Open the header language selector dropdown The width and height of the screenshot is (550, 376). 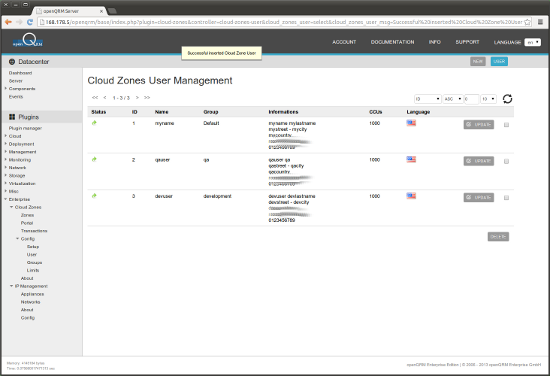532,42
